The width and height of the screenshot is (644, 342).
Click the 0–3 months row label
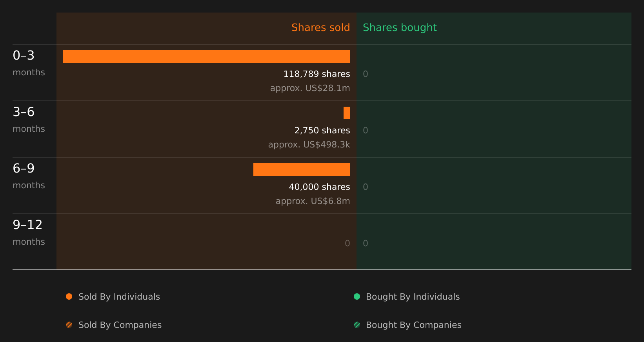tap(29, 63)
